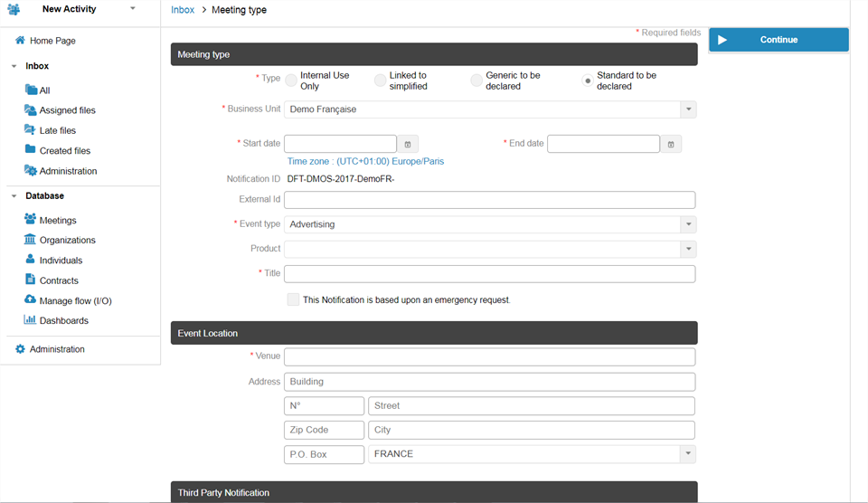Image resolution: width=868 pixels, height=503 pixels.
Task: Click the Organizations building icon
Action: (x=30, y=239)
